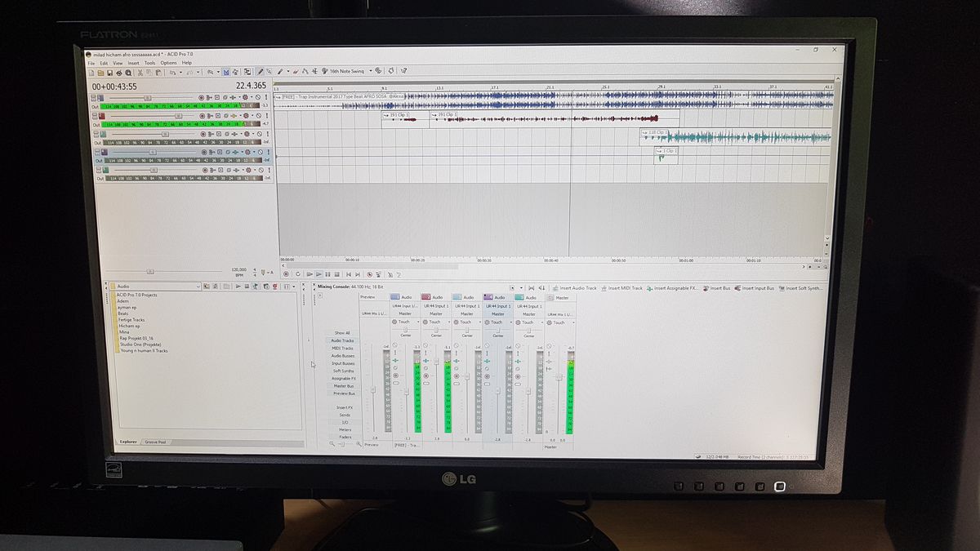
Task: Click the transport Record button
Action: click(x=286, y=274)
